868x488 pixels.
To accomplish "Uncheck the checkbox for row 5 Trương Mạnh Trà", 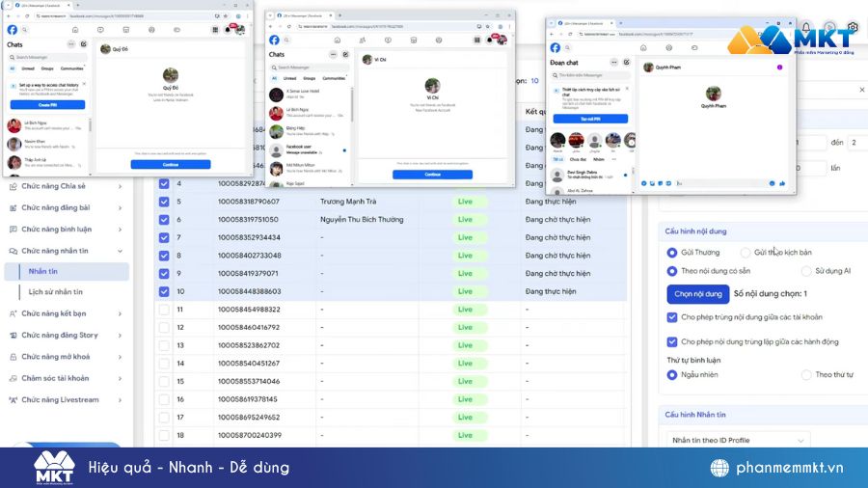I will tap(164, 202).
